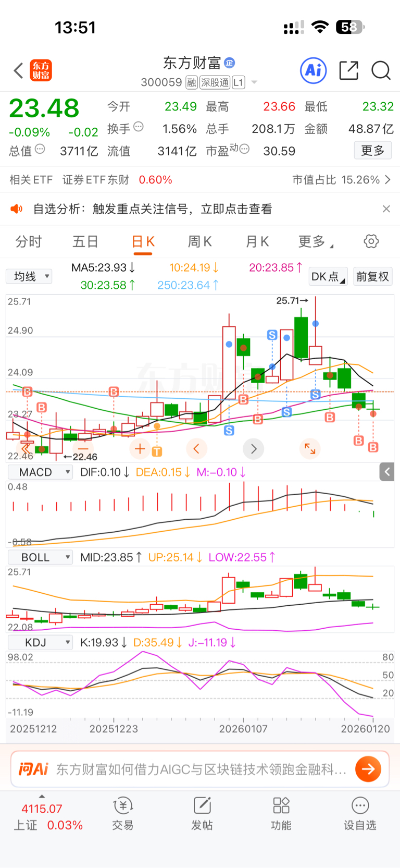This screenshot has height=868, width=400.
Task: Switch to 五日 tab
Action: 85,241
